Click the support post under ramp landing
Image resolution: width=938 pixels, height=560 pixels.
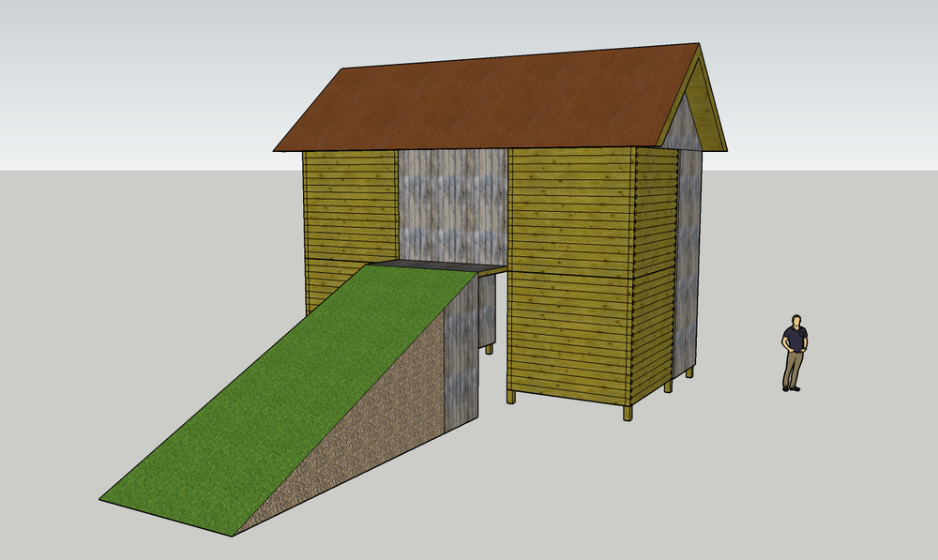pyautogui.click(x=489, y=349)
